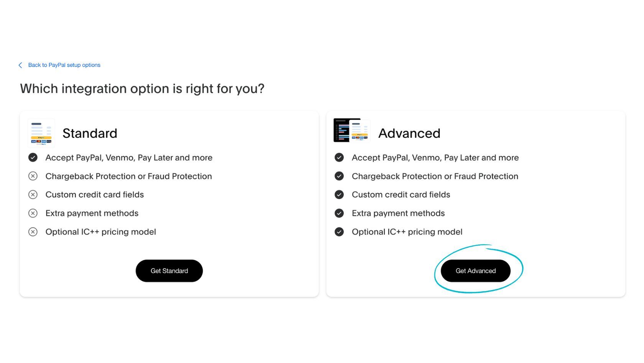Click the Advanced integration thumbnail icon
The height and width of the screenshot is (363, 644).
tap(352, 130)
